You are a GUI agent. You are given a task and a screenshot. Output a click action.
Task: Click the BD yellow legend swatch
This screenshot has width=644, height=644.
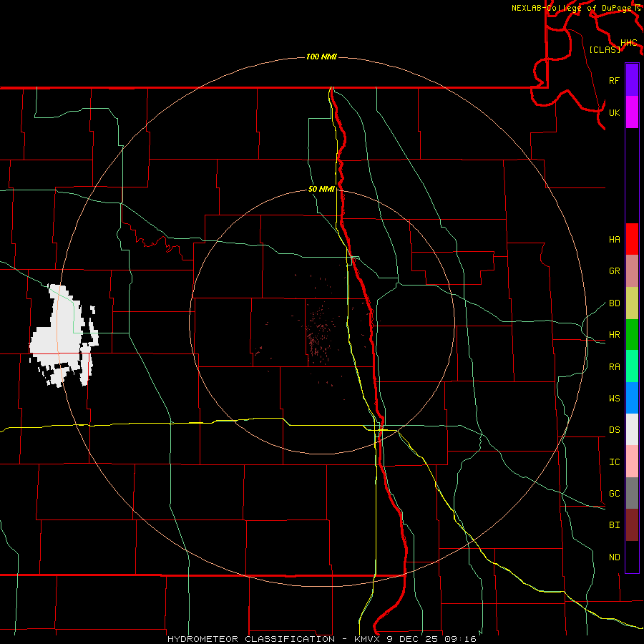tap(632, 303)
